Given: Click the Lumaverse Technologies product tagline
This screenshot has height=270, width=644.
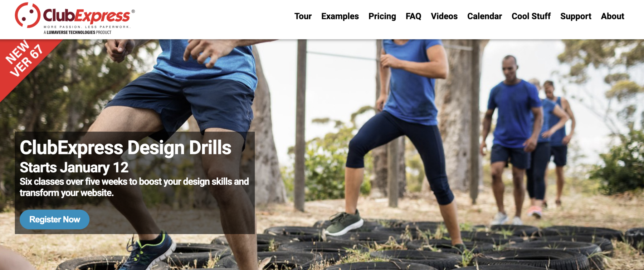Looking at the screenshot, I should (77, 32).
